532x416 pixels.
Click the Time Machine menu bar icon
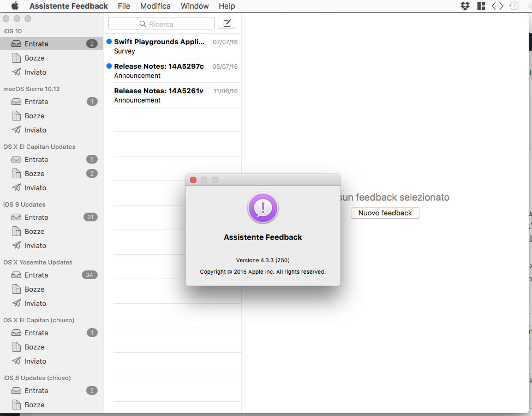point(513,6)
